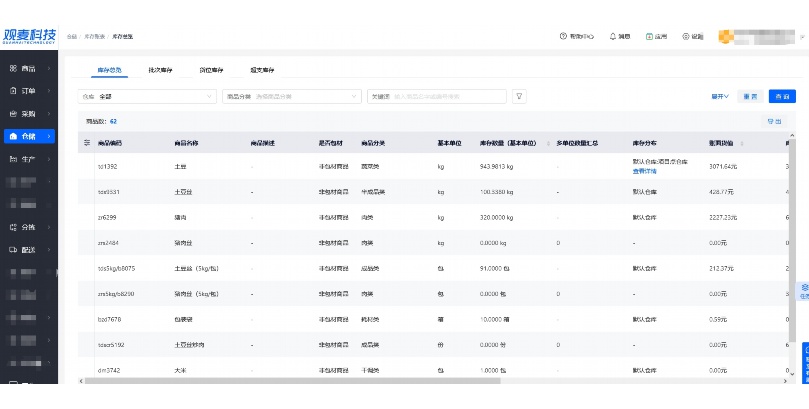
Task: Open the 商品 sidebar menu icon
Action: point(13,68)
